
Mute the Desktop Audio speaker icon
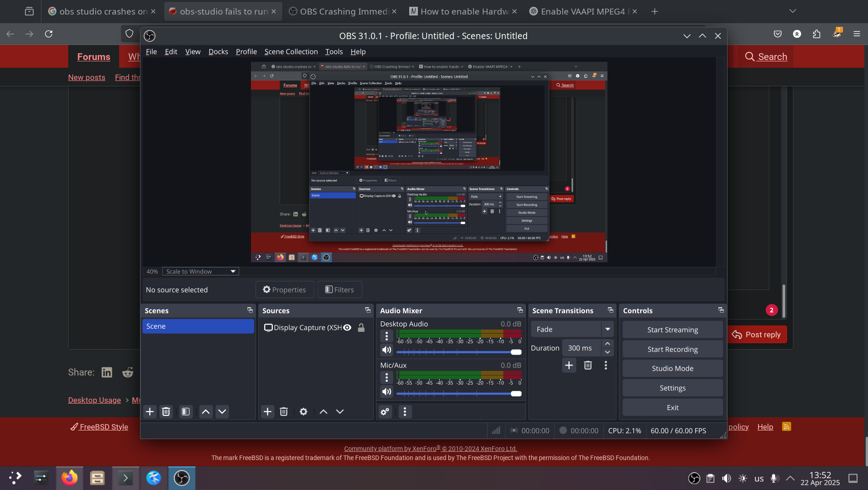pos(386,350)
